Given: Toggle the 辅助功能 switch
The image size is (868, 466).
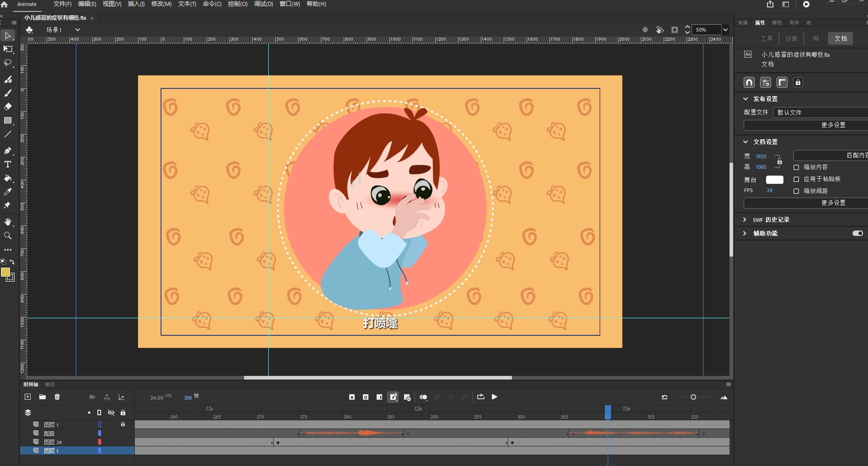Looking at the screenshot, I should click(x=858, y=233).
